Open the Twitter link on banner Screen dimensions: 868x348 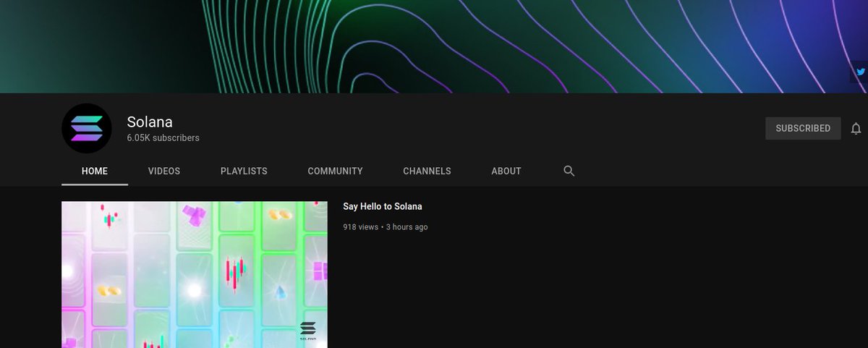pos(861,72)
